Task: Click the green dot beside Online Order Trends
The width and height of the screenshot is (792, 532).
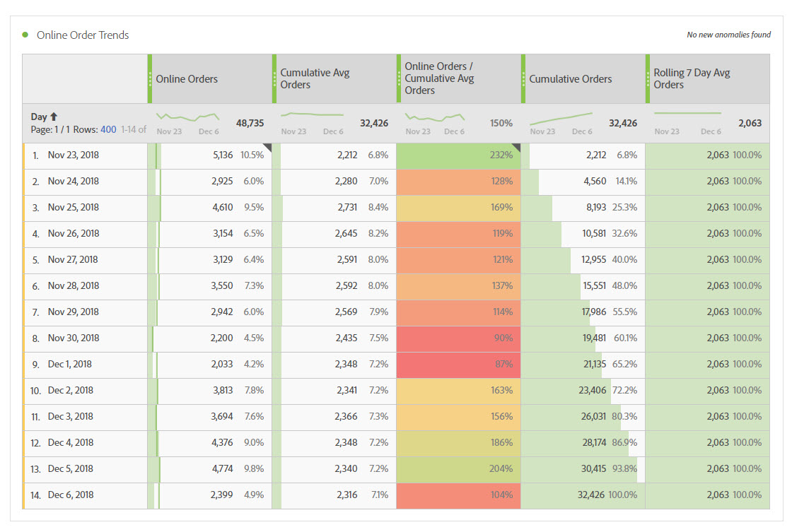Action: coord(25,35)
